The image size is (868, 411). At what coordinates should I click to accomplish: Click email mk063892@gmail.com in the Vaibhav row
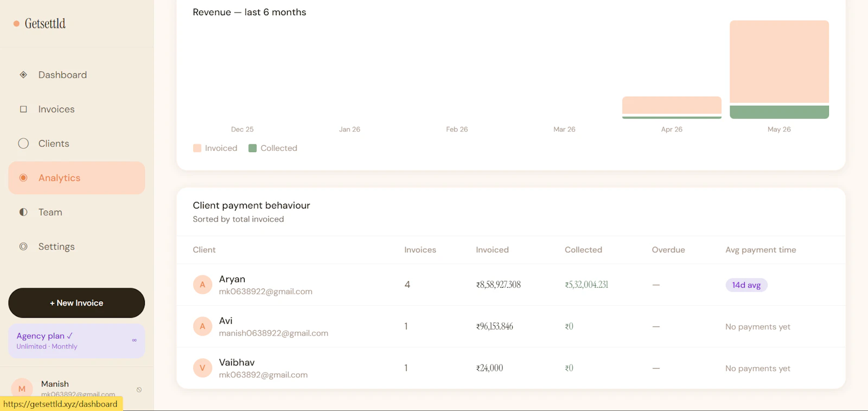click(263, 375)
